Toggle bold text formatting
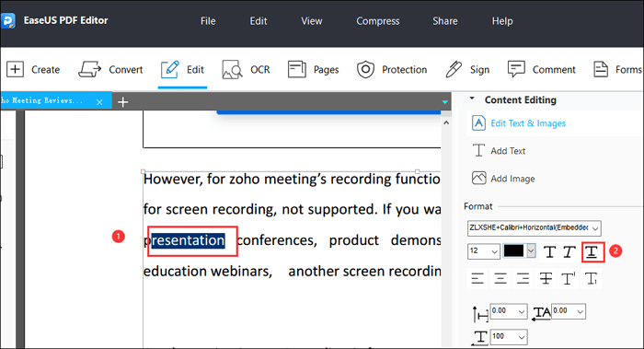 pos(549,251)
